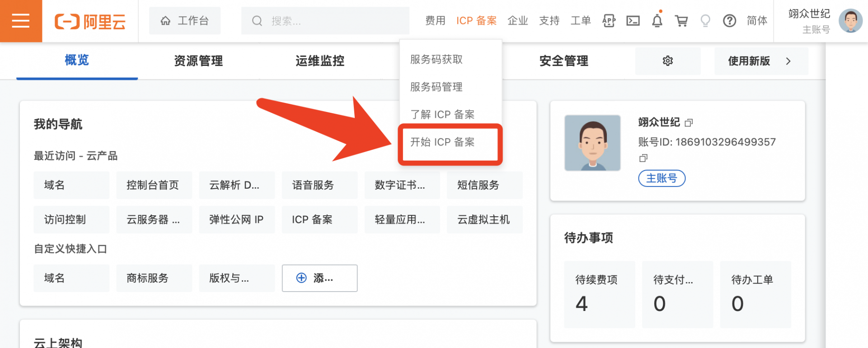Open 语音服务 shortcut
The image size is (868, 348).
pyautogui.click(x=319, y=185)
